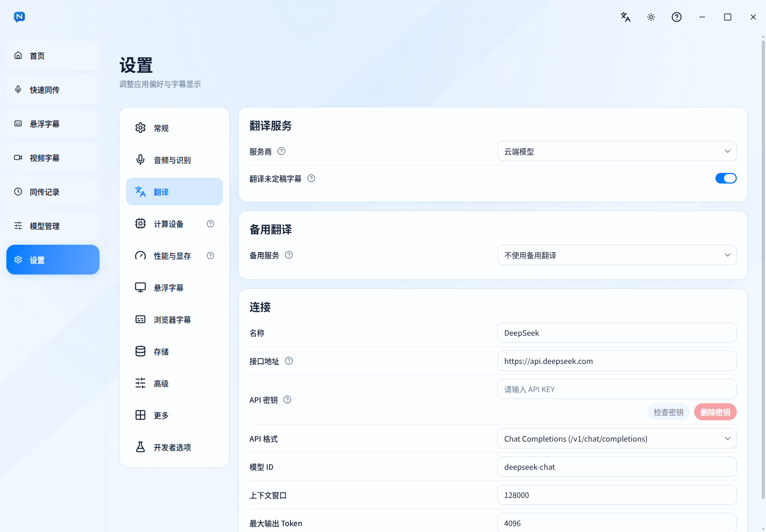This screenshot has height=532, width=766.
Task: Click the 接口地址 URL field
Action: [x=617, y=361]
